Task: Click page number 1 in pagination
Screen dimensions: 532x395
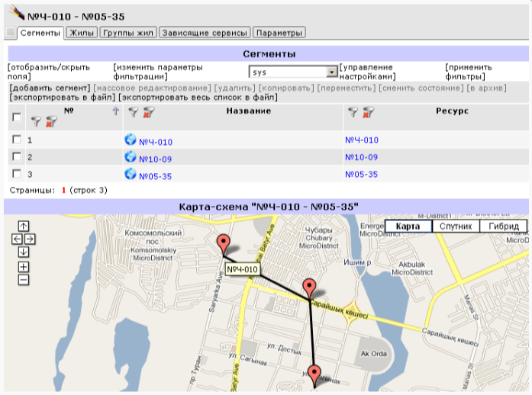Action: [x=63, y=190]
